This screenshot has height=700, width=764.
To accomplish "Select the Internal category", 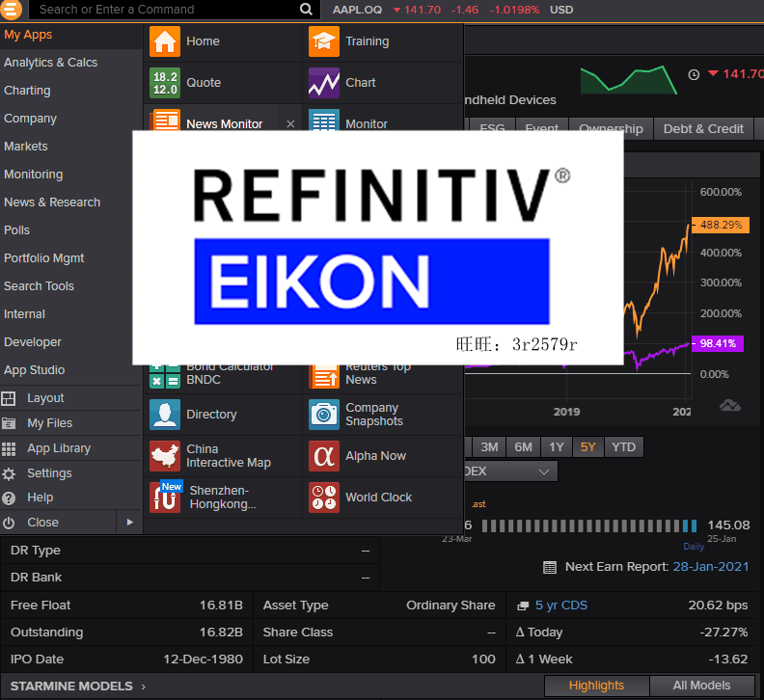I will point(24,314).
